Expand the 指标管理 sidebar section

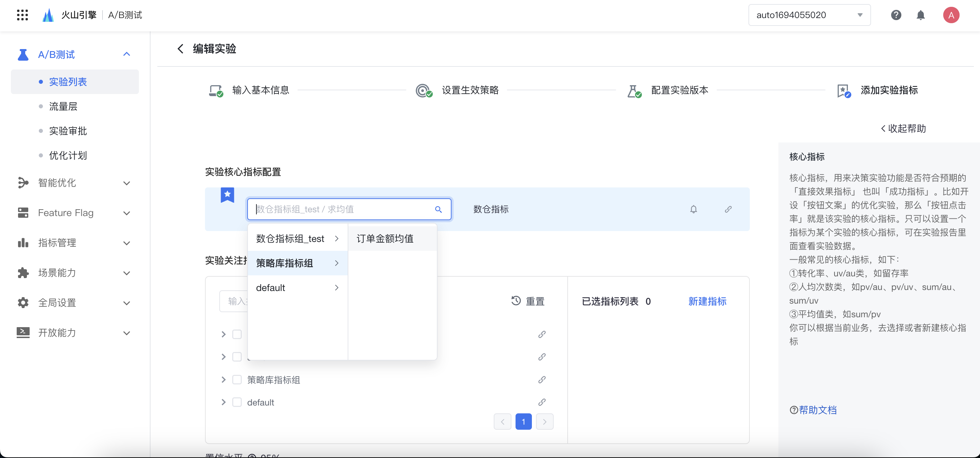tap(127, 243)
